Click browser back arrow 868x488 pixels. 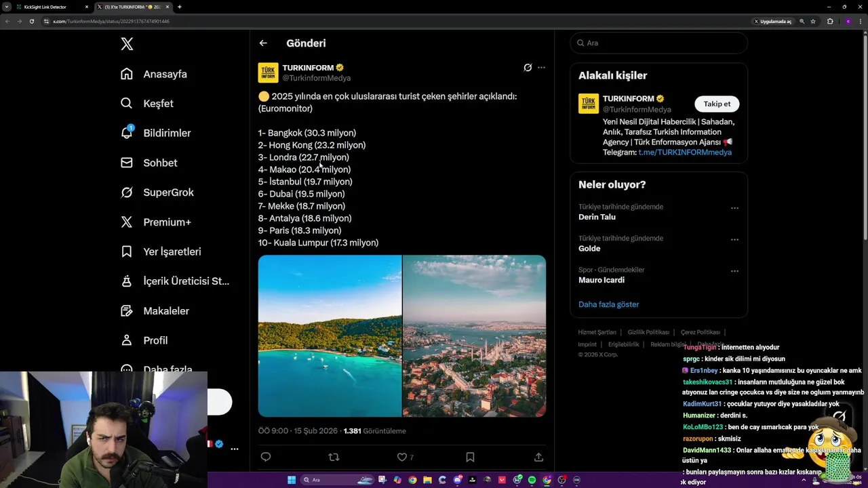pyautogui.click(x=7, y=21)
